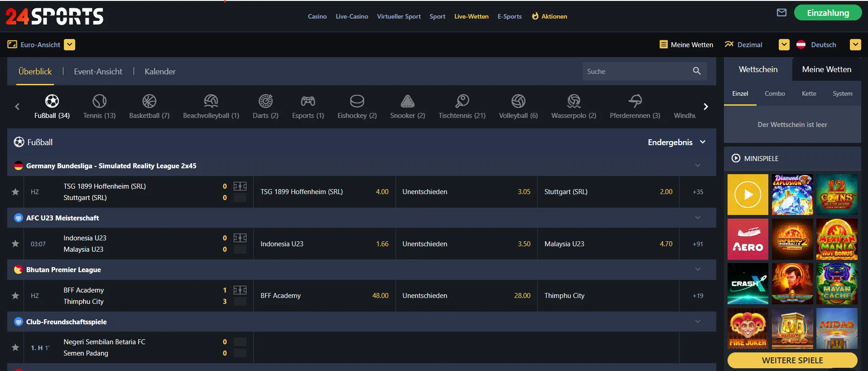Collapse the Club-Freundschaftsspiele section
This screenshot has width=868, height=371.
pos(698,322)
